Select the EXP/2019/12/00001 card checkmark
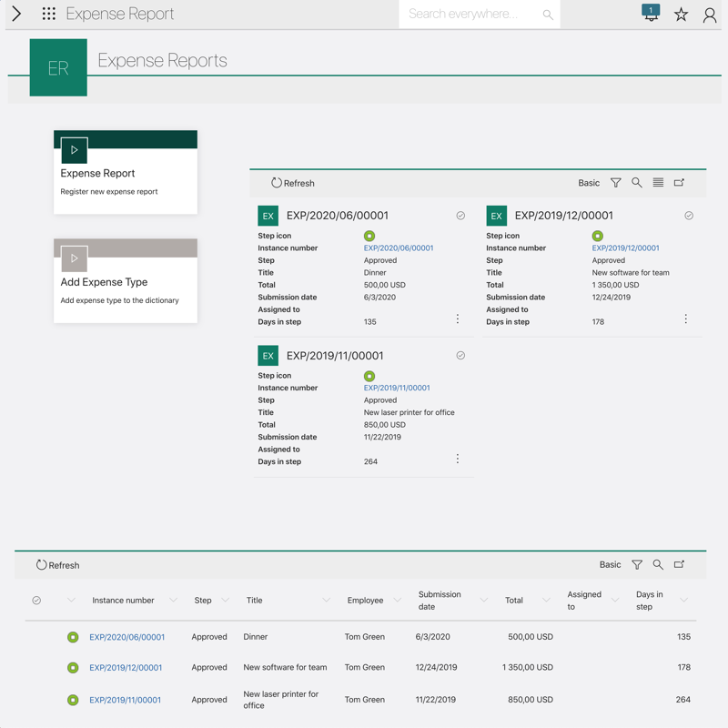728x728 pixels. [689, 216]
